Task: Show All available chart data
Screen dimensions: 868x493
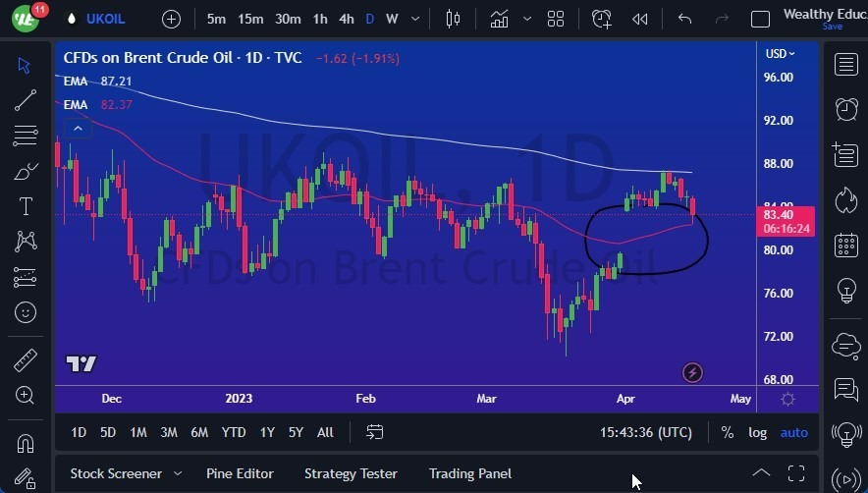Action: click(x=326, y=433)
